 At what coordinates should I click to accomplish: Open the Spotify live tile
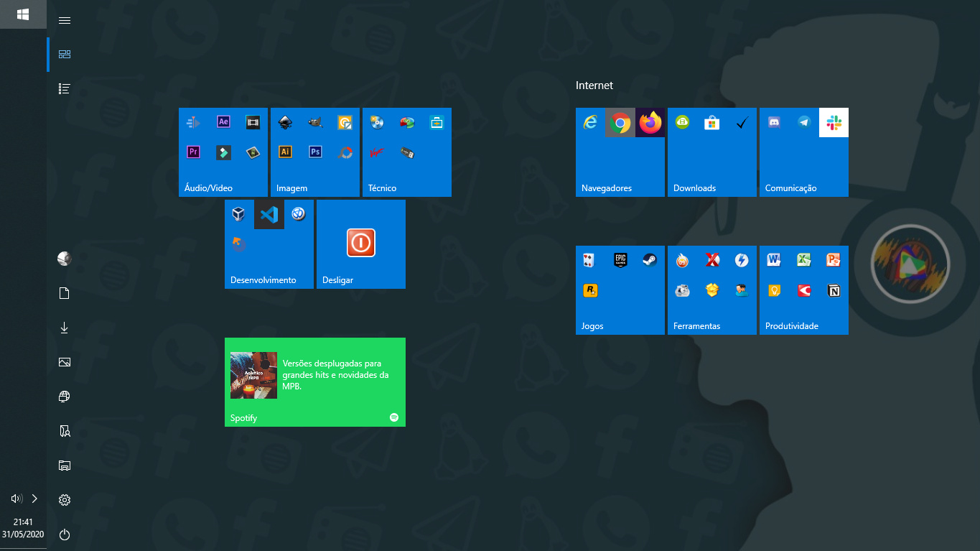pyautogui.click(x=315, y=382)
